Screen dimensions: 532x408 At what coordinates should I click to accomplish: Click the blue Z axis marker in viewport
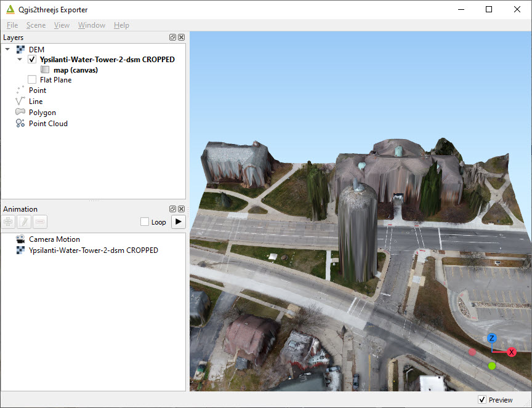[491, 338]
